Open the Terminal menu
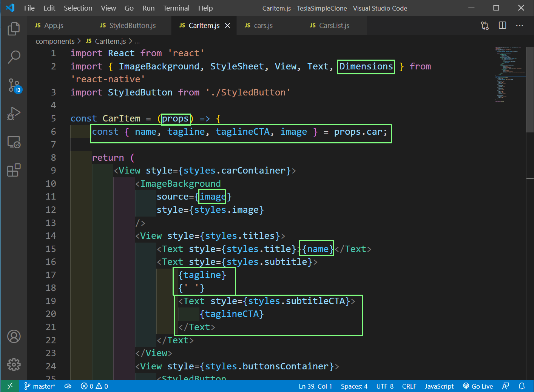534x392 pixels. [176, 8]
